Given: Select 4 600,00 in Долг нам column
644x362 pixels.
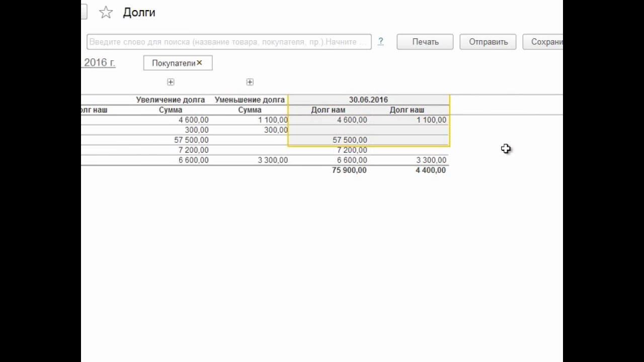Looking at the screenshot, I should [352, 120].
